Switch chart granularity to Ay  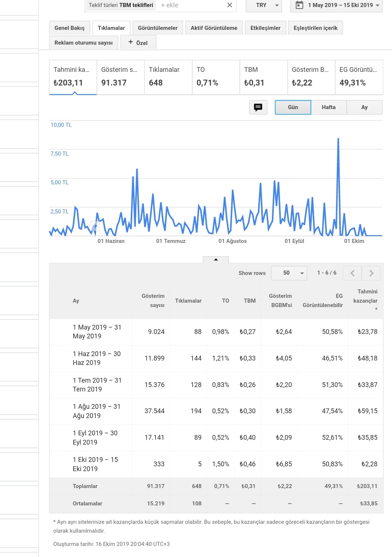pos(364,107)
